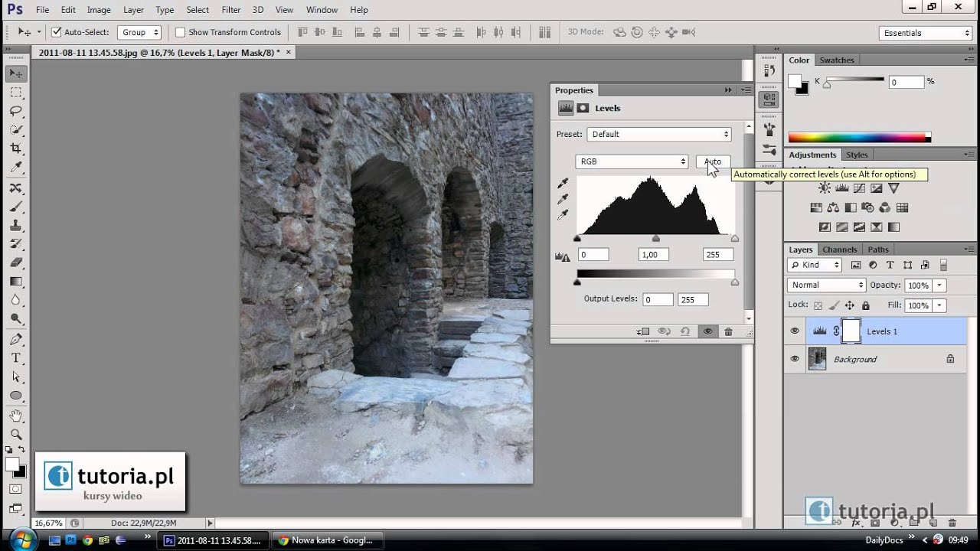Pick the white point eyedropper in Levels
Screen dimensions: 980x551
[x=563, y=215]
